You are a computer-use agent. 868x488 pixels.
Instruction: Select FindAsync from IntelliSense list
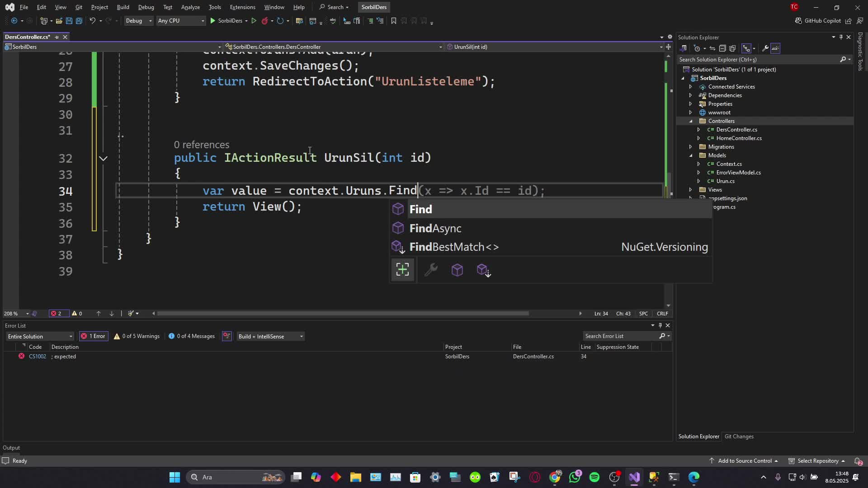[x=550, y=228]
